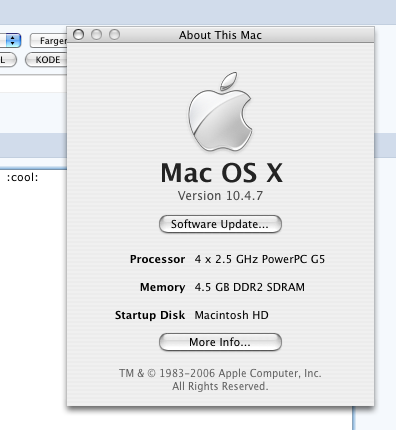Zoom the About This Mac window
This screenshot has height=430, width=396.
click(x=114, y=34)
